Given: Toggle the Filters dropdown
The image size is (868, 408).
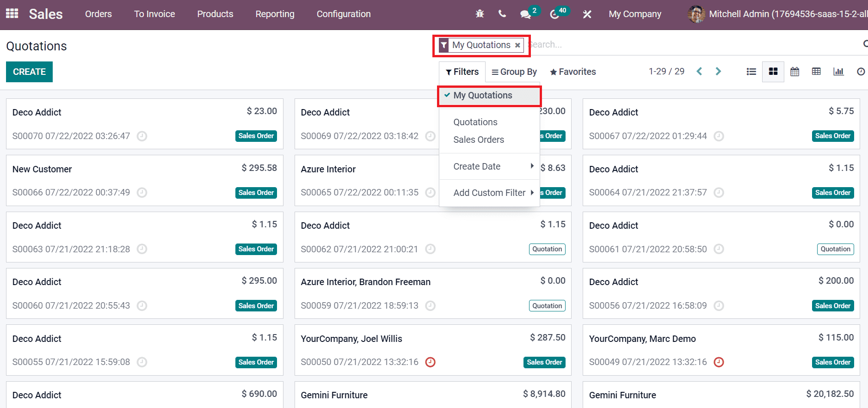Looking at the screenshot, I should 462,72.
